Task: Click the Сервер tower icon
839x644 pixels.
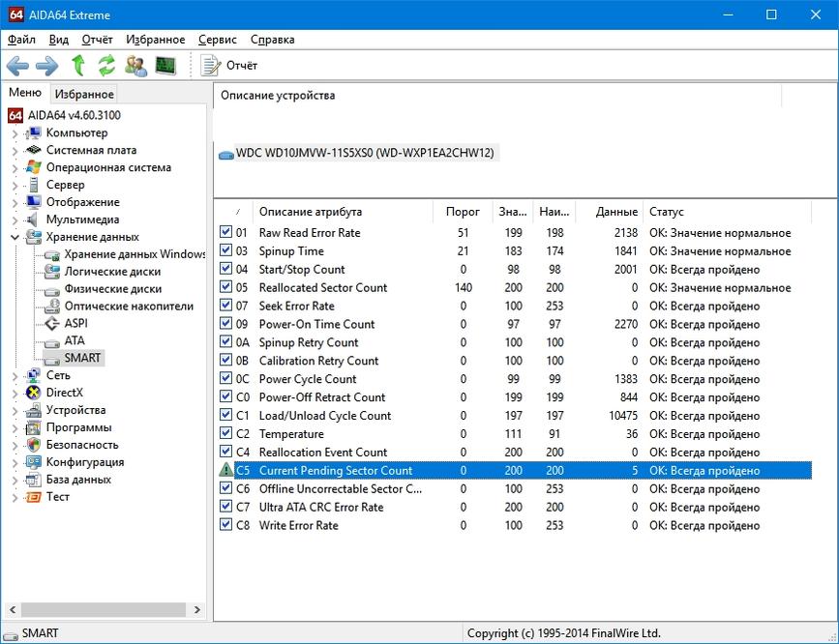Action: coord(33,185)
